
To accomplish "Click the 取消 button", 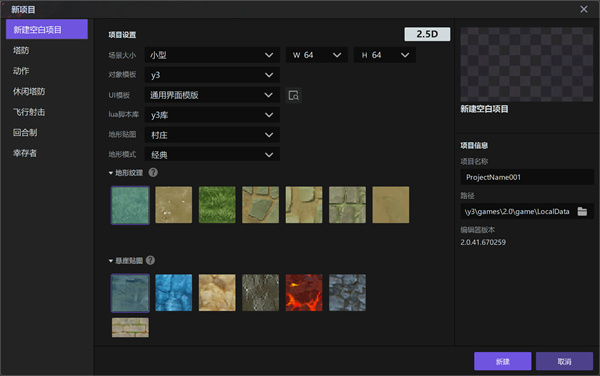I will tap(564, 361).
